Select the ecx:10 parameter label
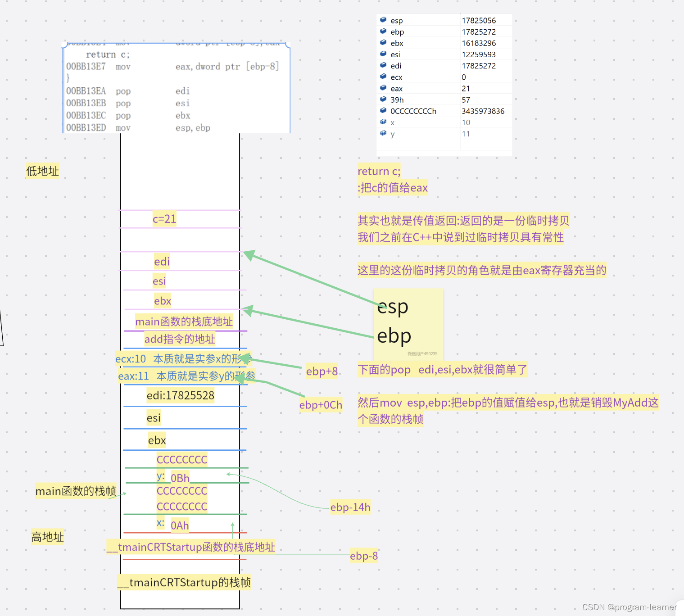 [x=183, y=359]
